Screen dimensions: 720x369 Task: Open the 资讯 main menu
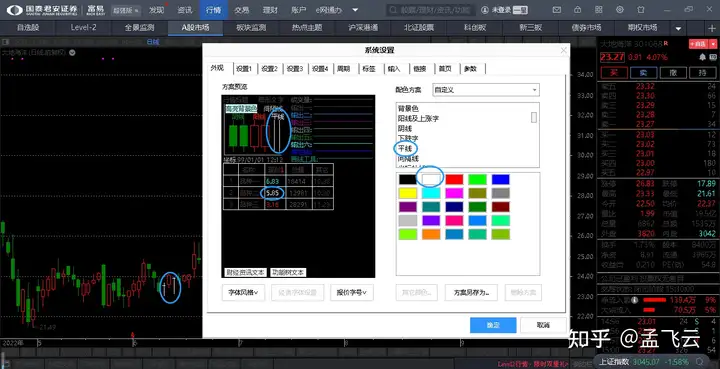[185, 10]
